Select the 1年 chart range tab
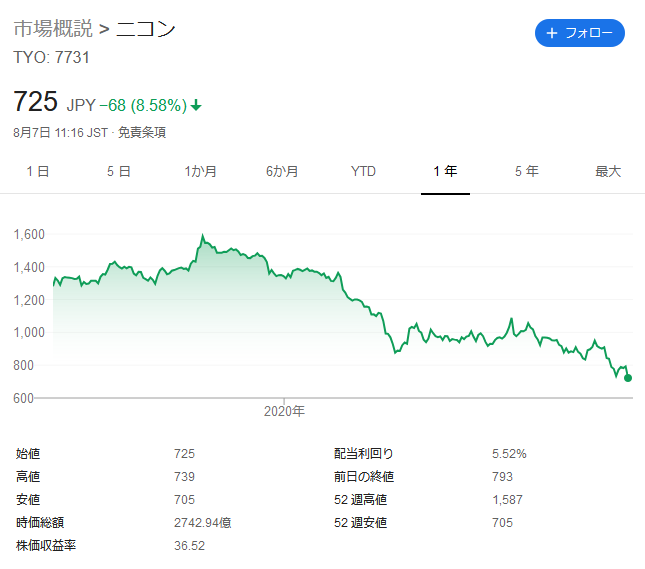The height and width of the screenshot is (569, 645). pos(445,172)
